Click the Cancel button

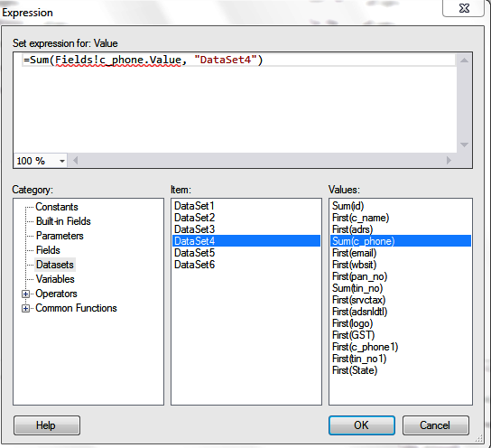[435, 425]
